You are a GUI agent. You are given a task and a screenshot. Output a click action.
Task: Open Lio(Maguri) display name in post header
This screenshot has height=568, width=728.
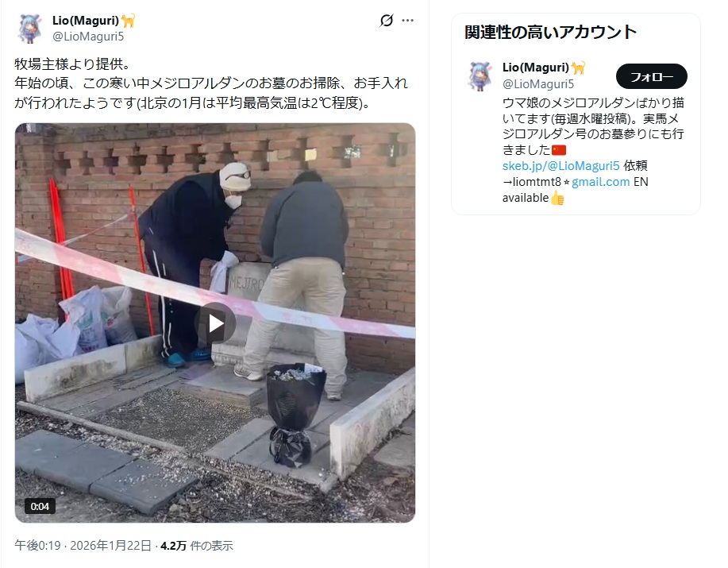[86, 21]
